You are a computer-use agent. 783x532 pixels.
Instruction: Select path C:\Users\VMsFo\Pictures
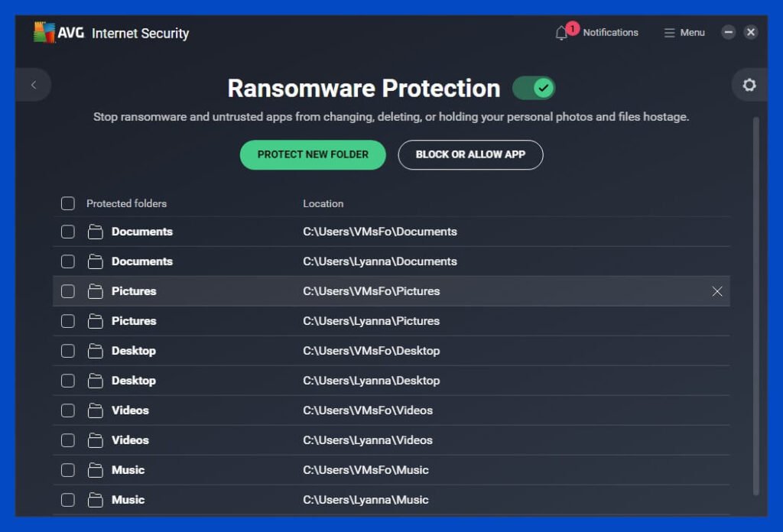pyautogui.click(x=372, y=291)
